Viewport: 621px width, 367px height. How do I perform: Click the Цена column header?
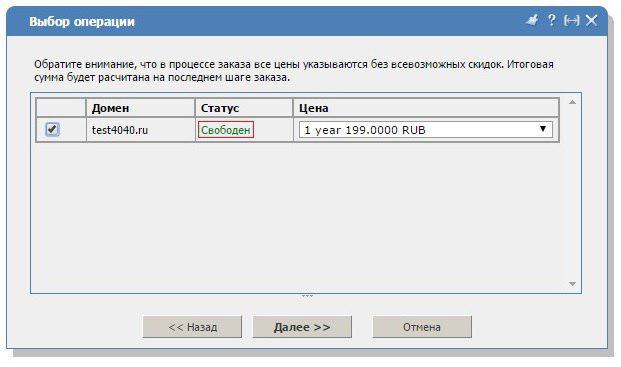(x=426, y=108)
